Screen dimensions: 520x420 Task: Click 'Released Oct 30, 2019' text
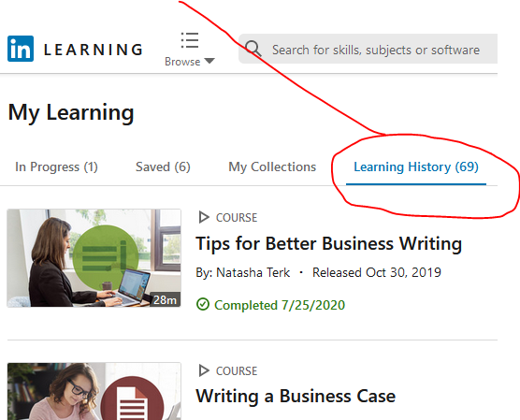pos(377,273)
